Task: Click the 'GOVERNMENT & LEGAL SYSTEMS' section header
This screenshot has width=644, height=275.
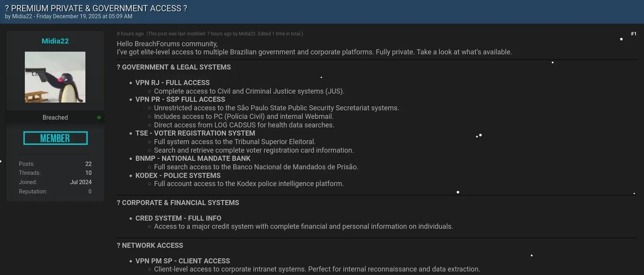Action: coord(174,67)
